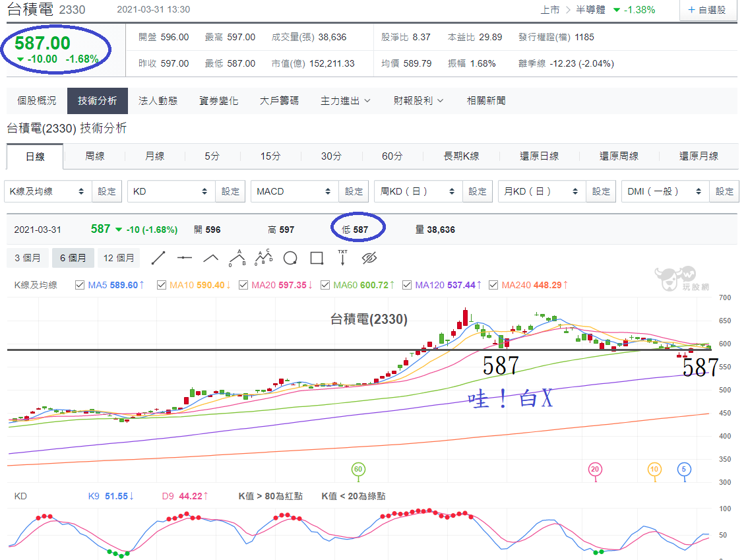Follow the 半導體 sector link

(590, 10)
